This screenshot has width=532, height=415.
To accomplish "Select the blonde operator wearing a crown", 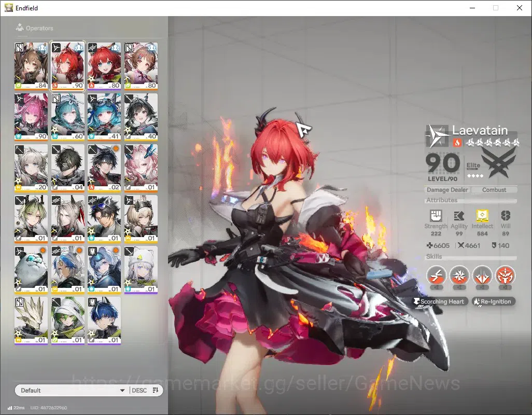I will coord(141,219).
